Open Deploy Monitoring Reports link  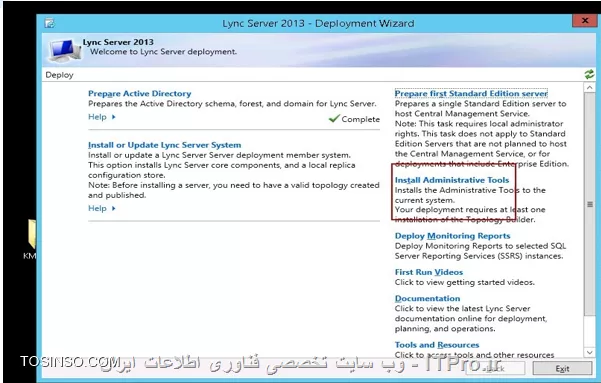point(452,236)
